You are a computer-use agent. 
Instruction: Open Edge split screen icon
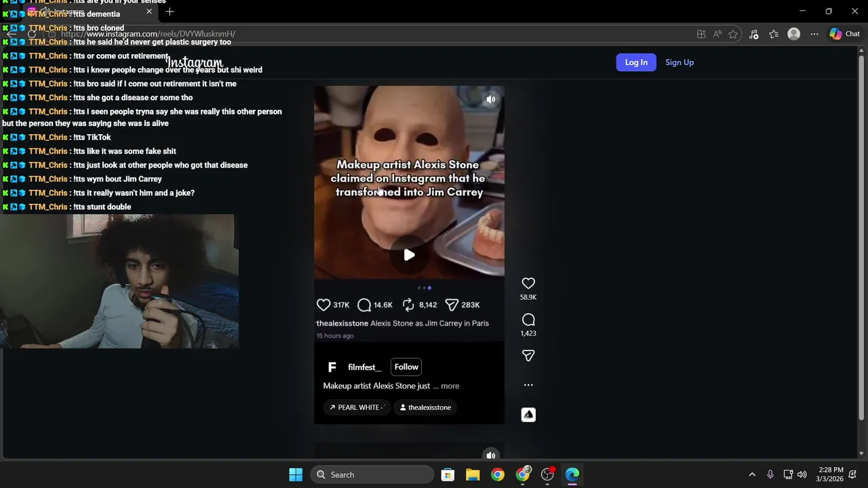point(701,34)
